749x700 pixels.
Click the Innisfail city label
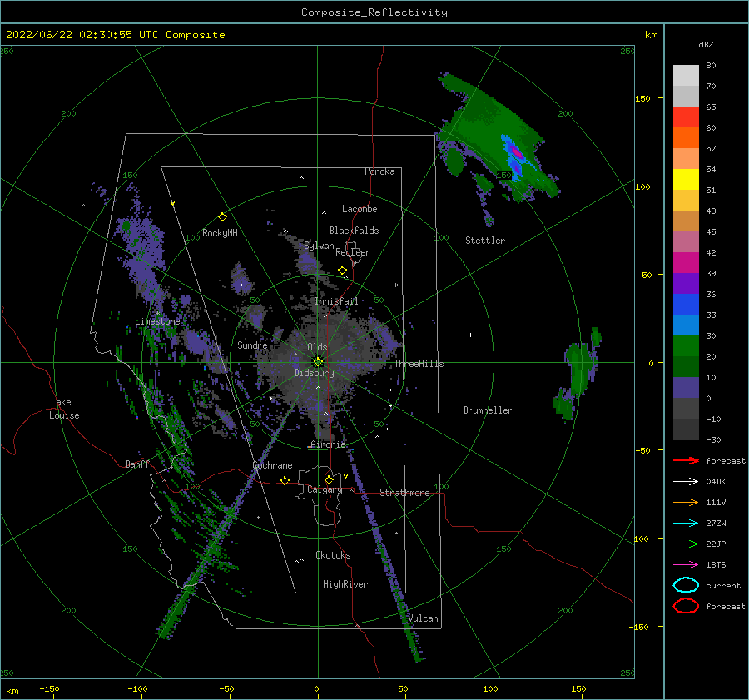click(x=336, y=301)
